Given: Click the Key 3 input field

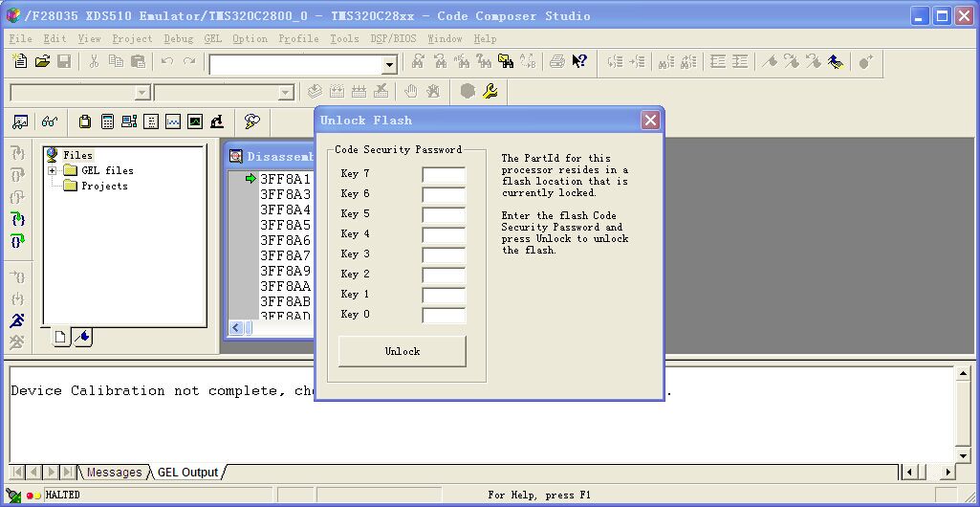Looking at the screenshot, I should point(444,255).
